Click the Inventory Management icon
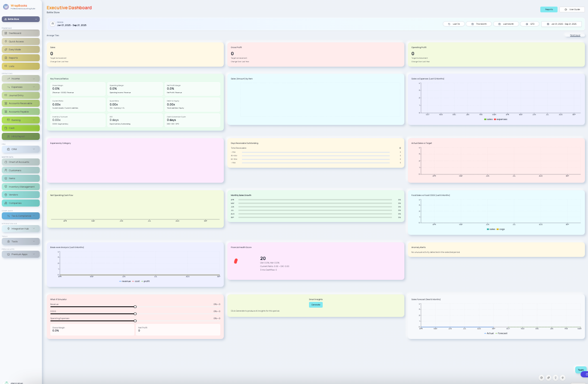 pos(6,187)
